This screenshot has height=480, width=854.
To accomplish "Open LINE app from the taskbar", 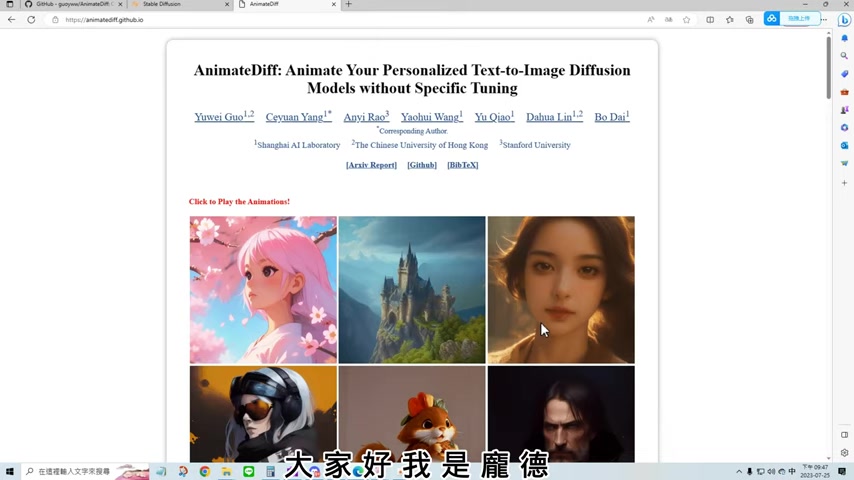I will pos(248,471).
